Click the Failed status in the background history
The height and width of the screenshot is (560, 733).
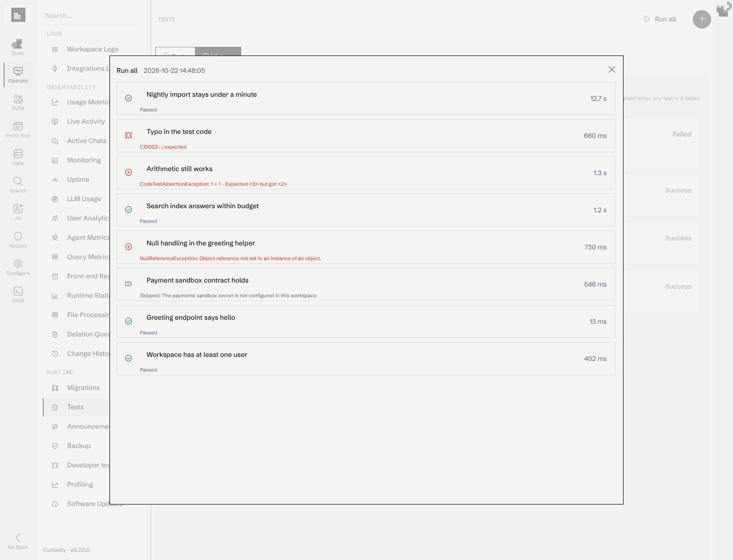pos(682,134)
